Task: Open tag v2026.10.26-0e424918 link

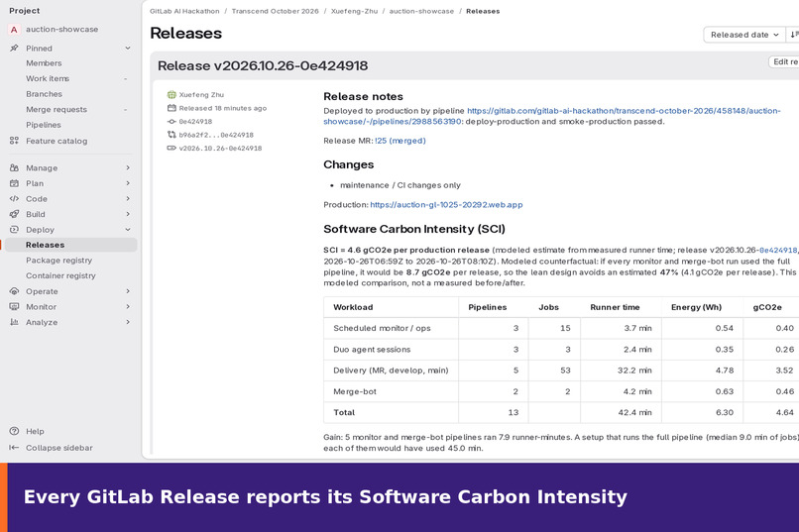Action: (220, 149)
